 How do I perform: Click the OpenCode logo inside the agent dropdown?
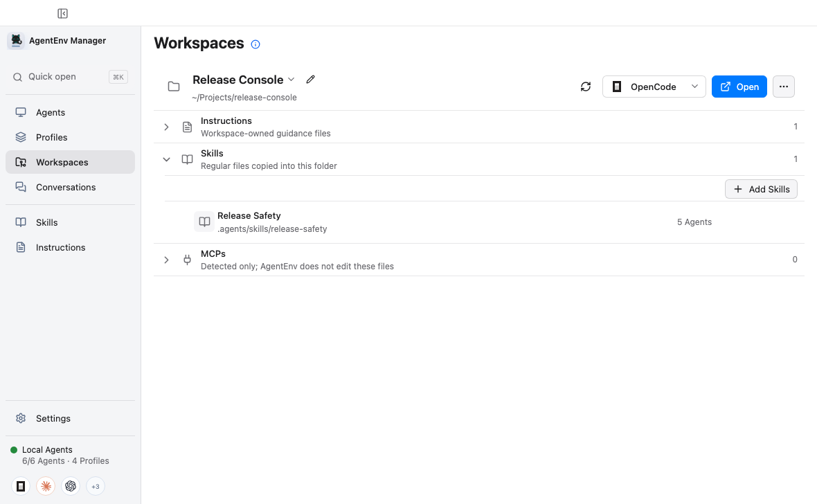pos(617,87)
